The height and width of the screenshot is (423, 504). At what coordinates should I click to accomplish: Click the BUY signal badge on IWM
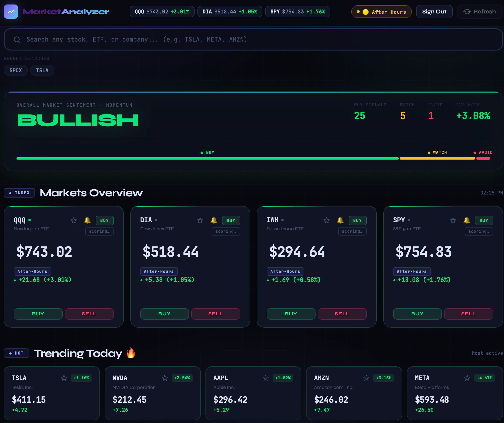[358, 220]
